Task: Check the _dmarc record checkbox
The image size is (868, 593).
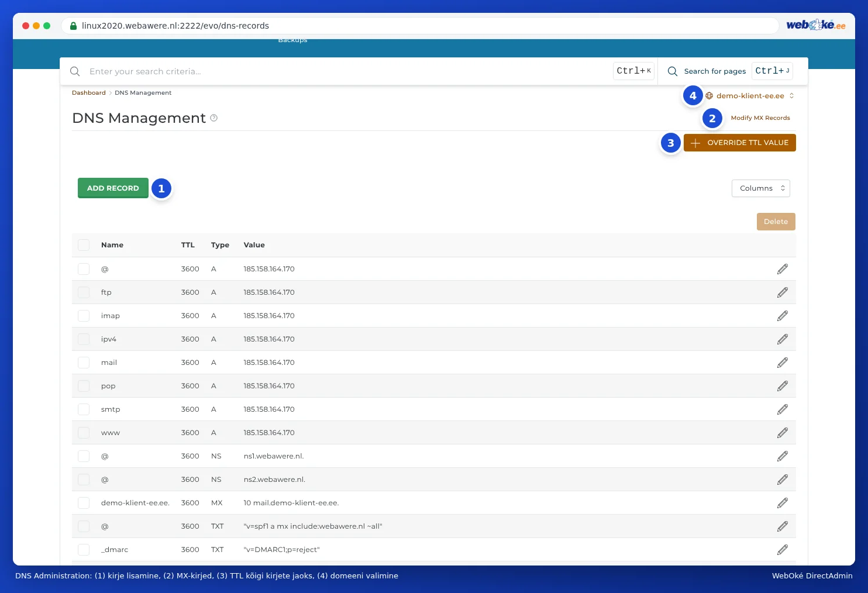Action: [x=84, y=550]
